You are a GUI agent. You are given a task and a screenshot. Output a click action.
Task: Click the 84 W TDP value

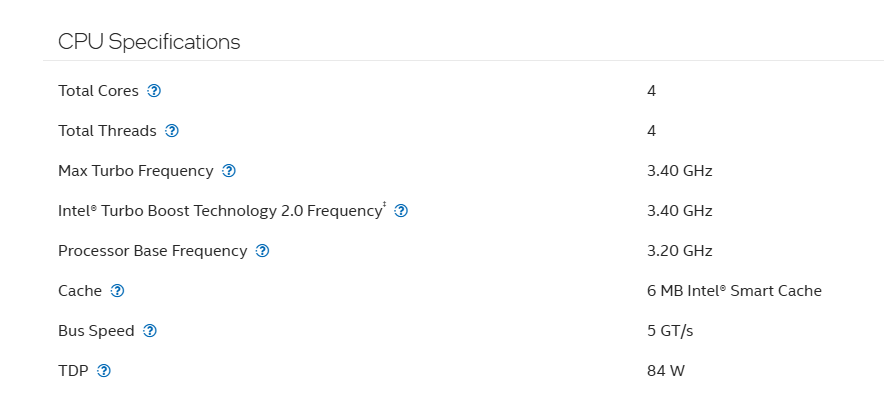point(665,371)
